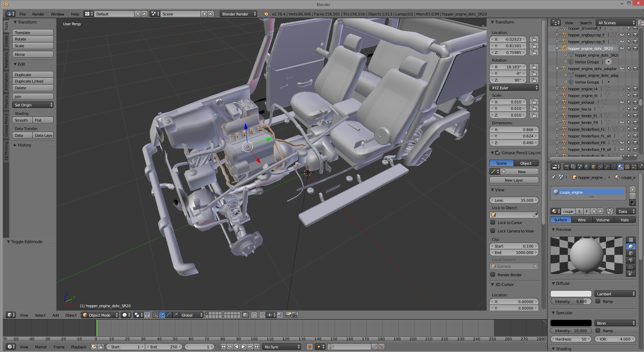The width and height of the screenshot is (644, 352).
Task: Click the Smooth shading button
Action: click(x=22, y=120)
